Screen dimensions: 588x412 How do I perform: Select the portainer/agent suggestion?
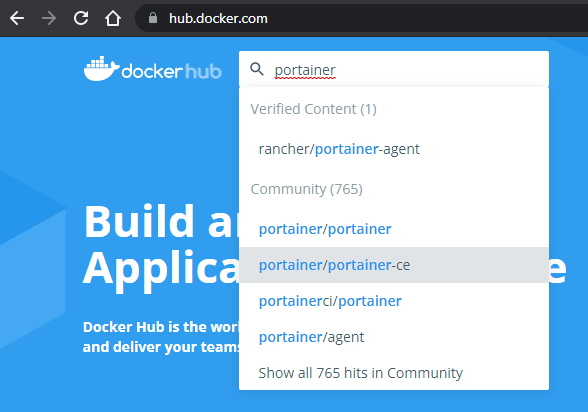click(394, 337)
